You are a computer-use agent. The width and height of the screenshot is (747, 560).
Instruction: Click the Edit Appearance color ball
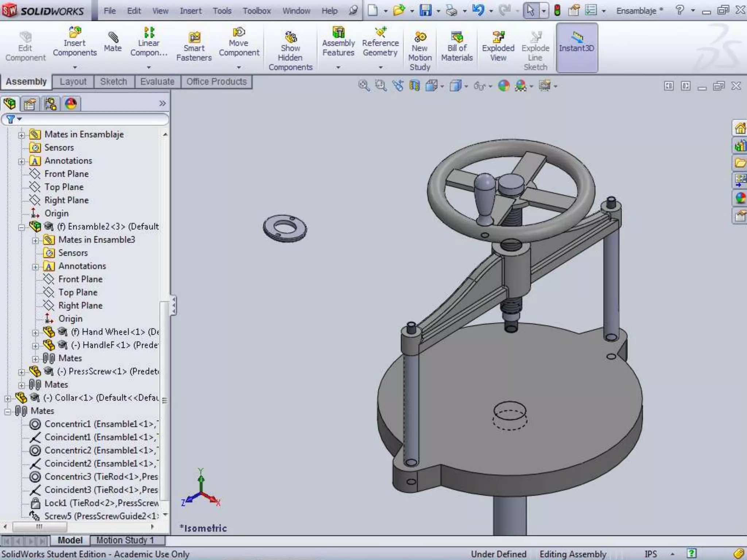tap(504, 86)
